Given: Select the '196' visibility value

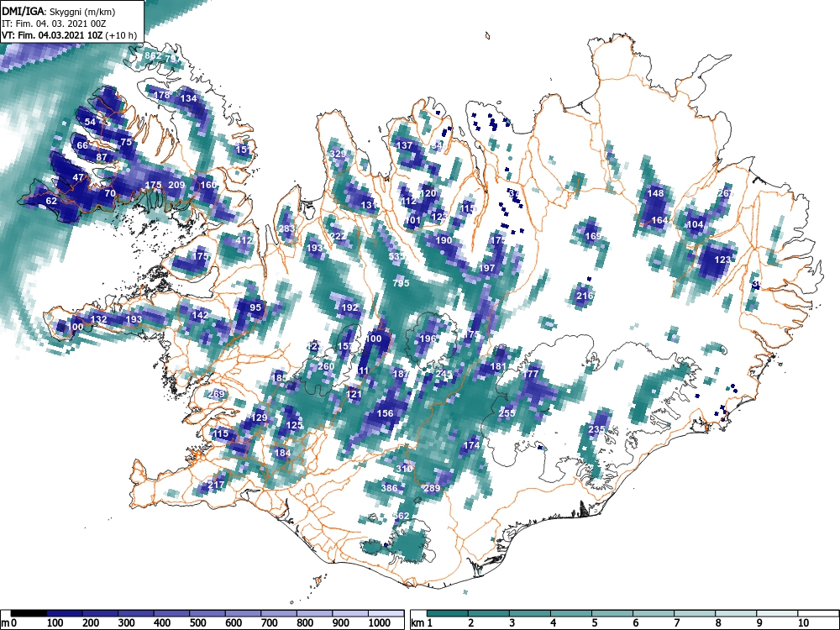Looking at the screenshot, I should tap(428, 339).
